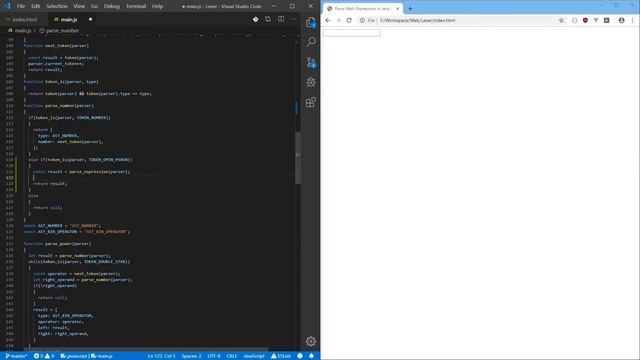Image resolution: width=640 pixels, height=360 pixels.
Task: Click the Open Changes icon in the editor toolbar
Action: tap(268, 19)
